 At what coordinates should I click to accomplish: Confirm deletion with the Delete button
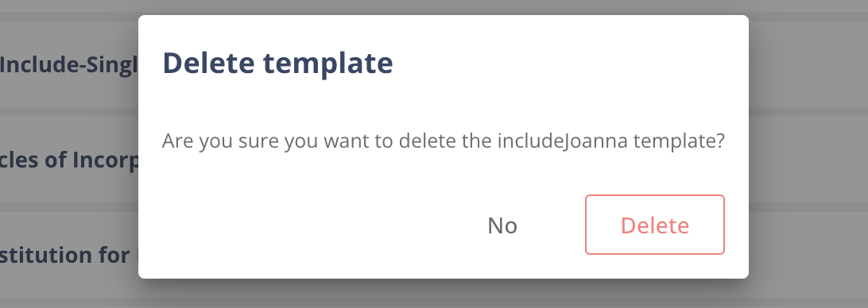[655, 225]
